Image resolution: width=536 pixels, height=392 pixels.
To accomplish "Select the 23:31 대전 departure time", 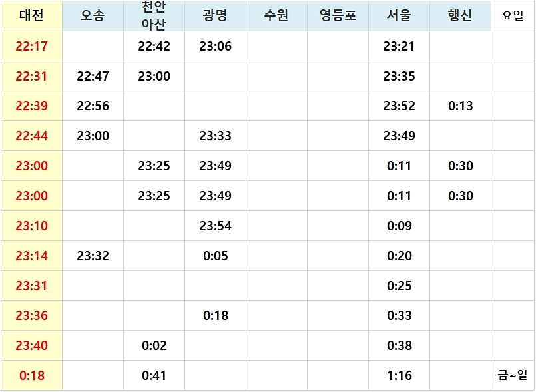I will point(31,286).
